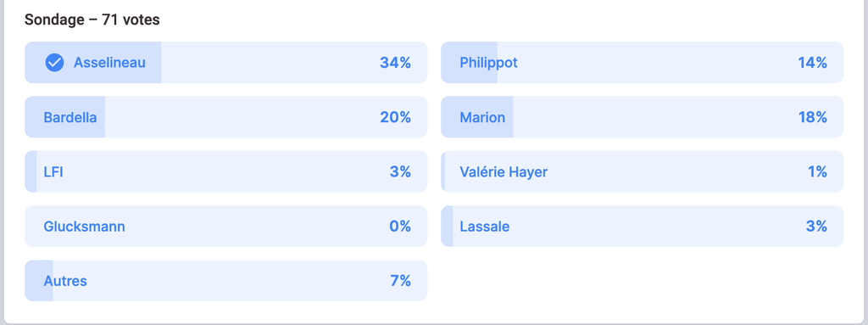
Task: Select the Glucksmann poll option
Action: pyautogui.click(x=225, y=227)
